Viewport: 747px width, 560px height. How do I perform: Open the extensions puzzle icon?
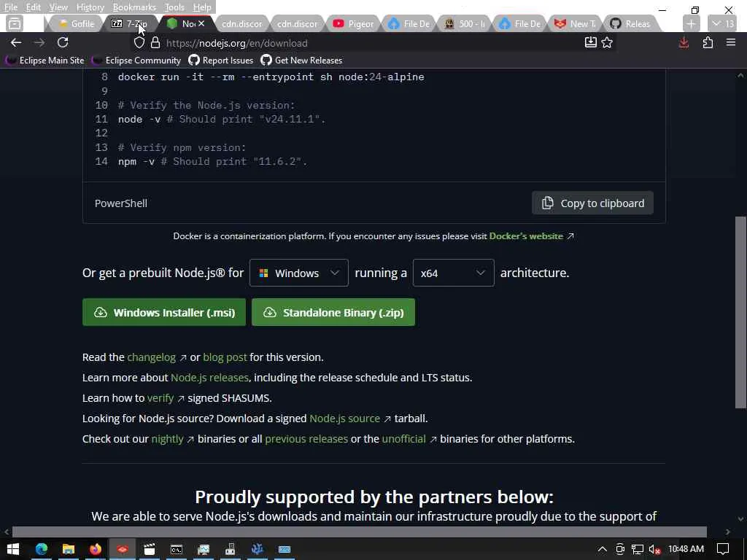708,43
